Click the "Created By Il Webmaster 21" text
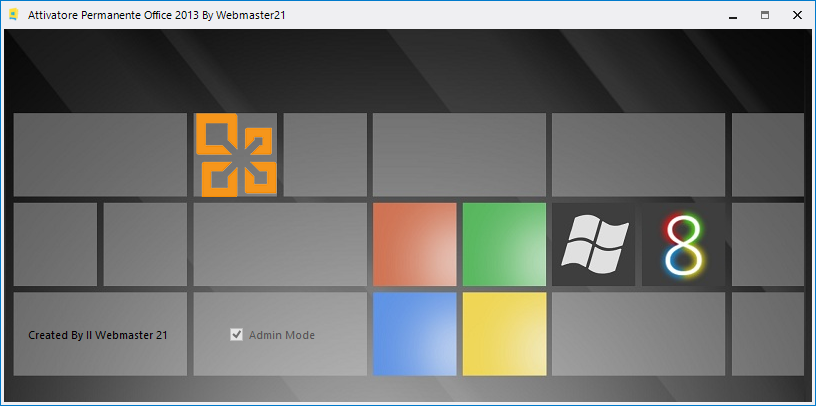 point(98,335)
